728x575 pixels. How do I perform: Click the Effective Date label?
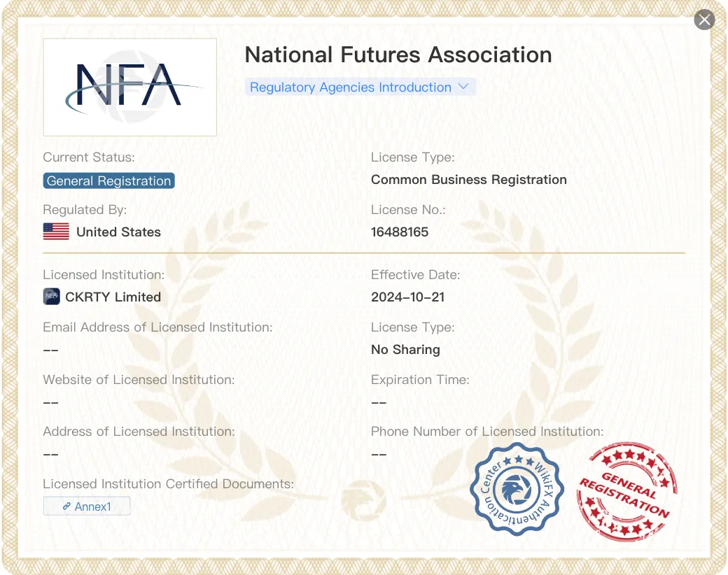point(416,275)
